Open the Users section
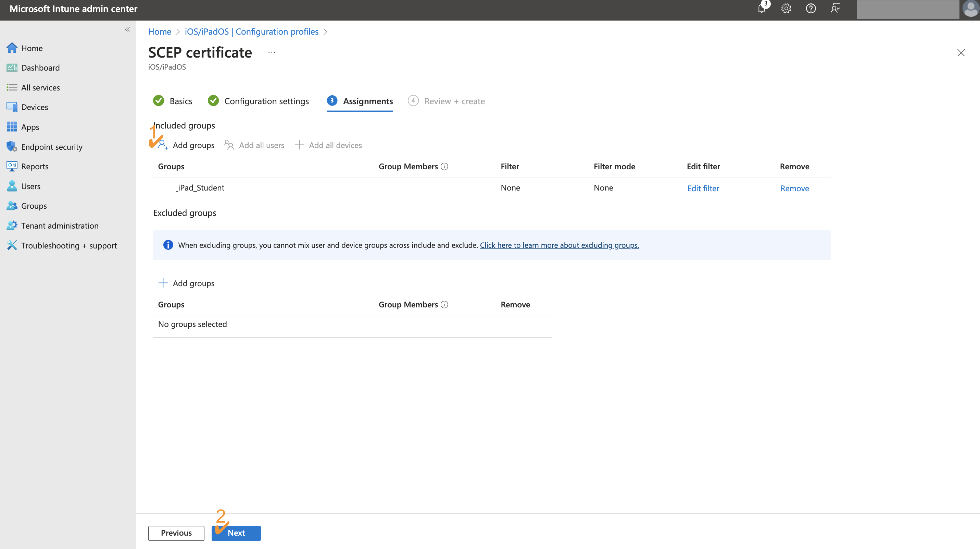This screenshot has width=980, height=549. pyautogui.click(x=30, y=186)
